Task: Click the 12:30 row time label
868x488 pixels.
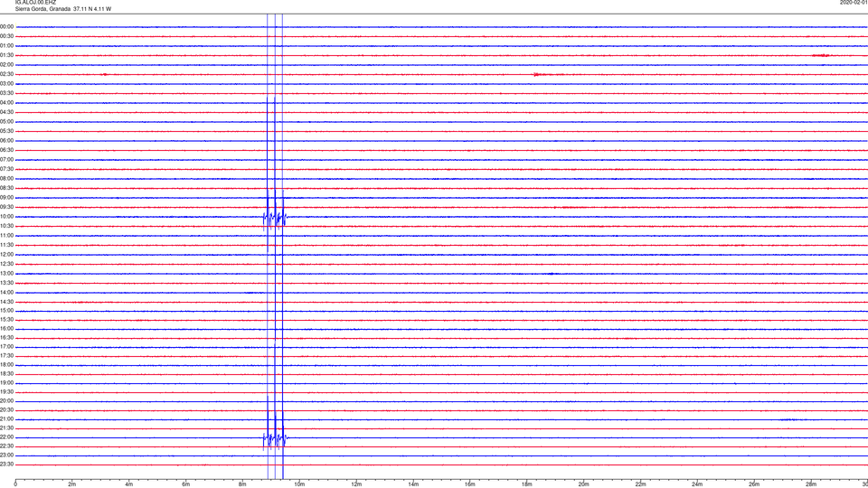Action: 6,264
